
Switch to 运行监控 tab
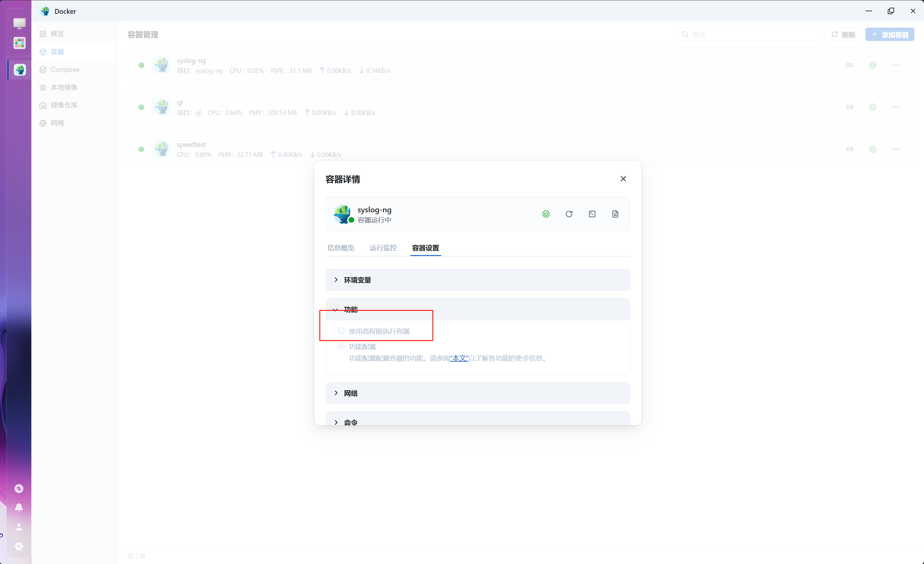coord(383,248)
